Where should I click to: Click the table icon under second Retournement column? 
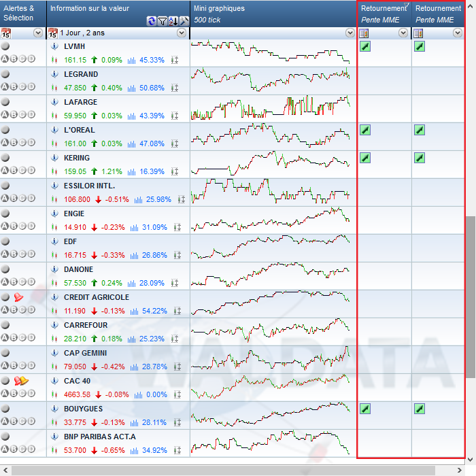point(418,33)
